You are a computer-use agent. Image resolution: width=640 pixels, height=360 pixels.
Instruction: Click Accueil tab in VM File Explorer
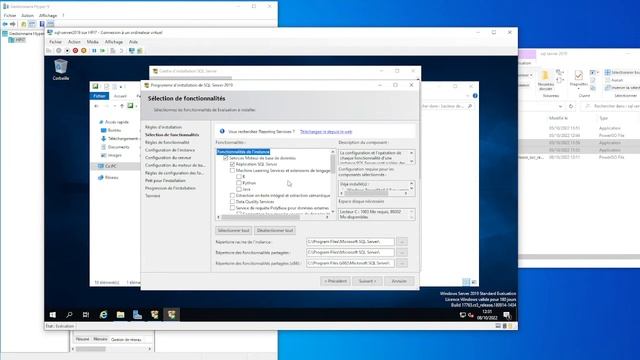pyautogui.click(x=120, y=96)
